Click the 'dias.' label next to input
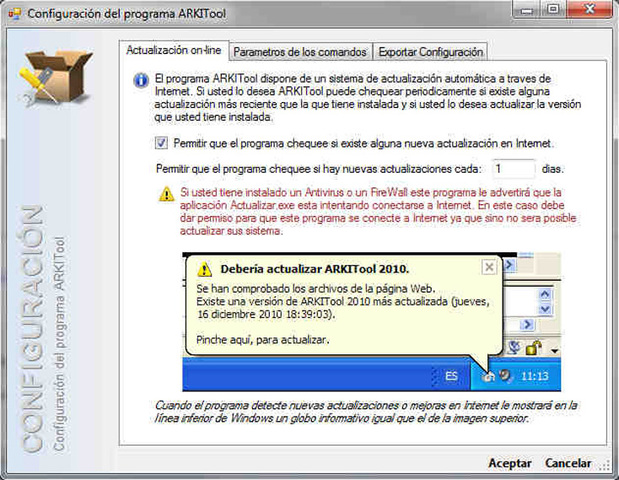Image resolution: width=619 pixels, height=480 pixels. point(553,169)
